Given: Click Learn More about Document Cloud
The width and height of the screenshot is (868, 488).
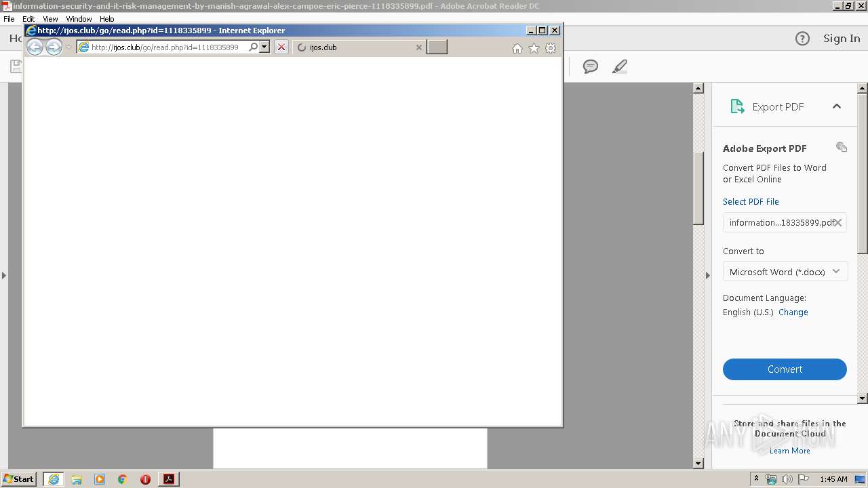Looking at the screenshot, I should click(x=789, y=451).
